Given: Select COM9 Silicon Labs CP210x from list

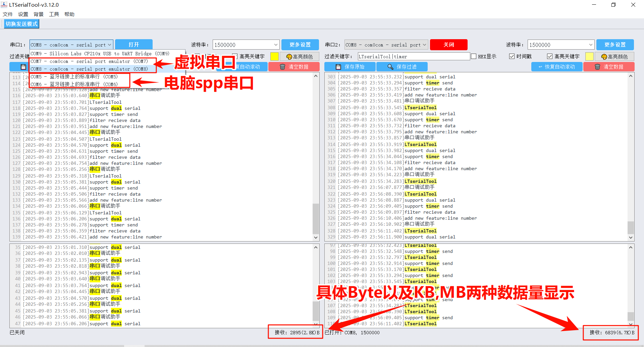Looking at the screenshot, I should click(x=100, y=54).
